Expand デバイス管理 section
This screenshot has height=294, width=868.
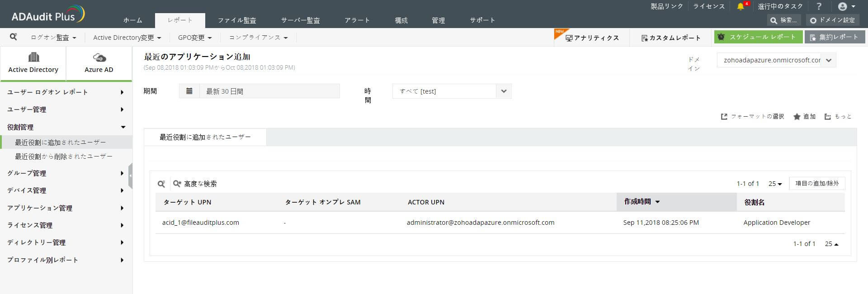point(66,190)
